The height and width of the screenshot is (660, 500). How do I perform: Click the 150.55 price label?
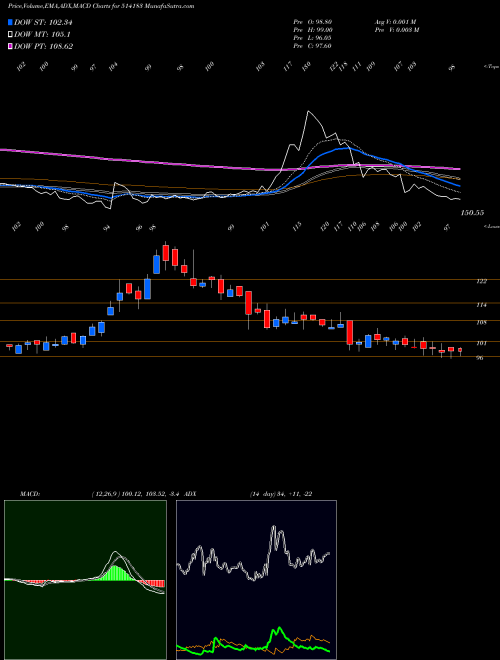(472, 213)
